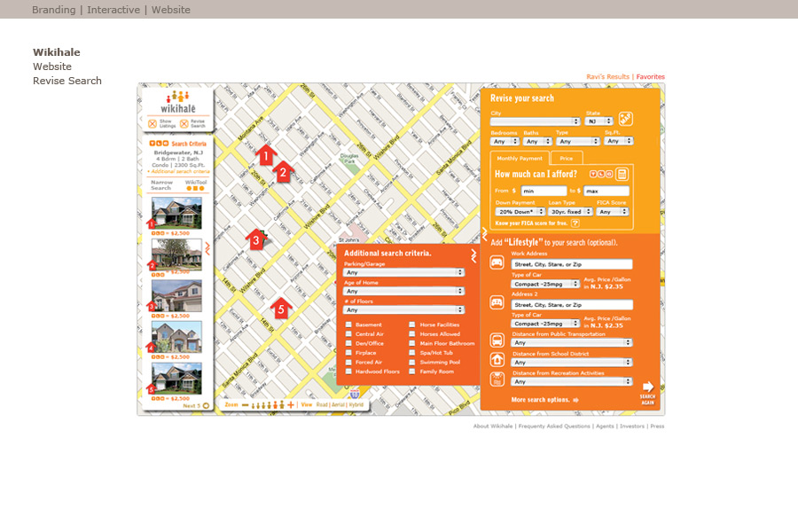Screen dimensions: 798x532
Task: Switch to the Price tab
Action: [565, 158]
